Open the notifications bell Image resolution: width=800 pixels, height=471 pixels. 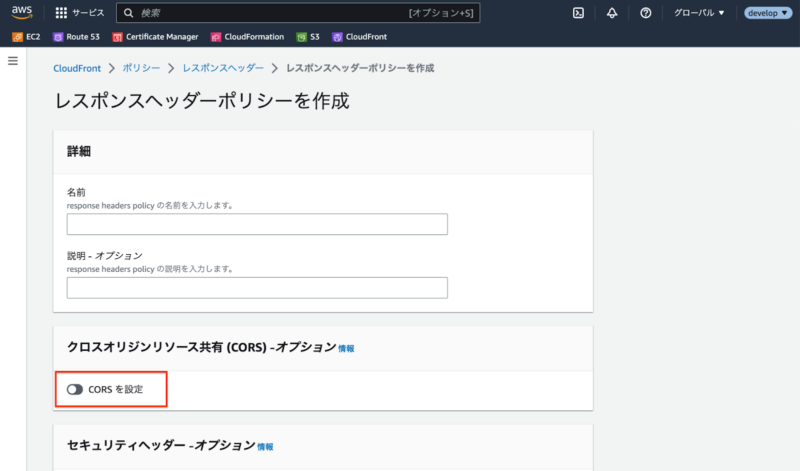point(612,13)
